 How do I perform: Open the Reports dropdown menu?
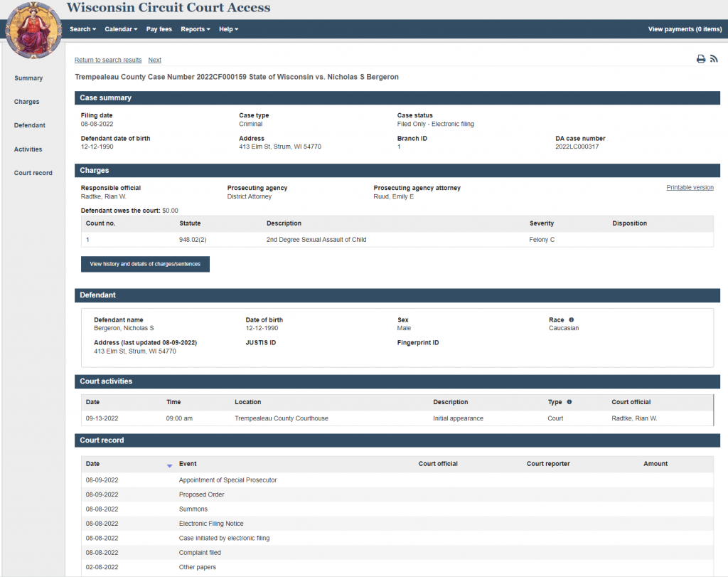tap(196, 29)
